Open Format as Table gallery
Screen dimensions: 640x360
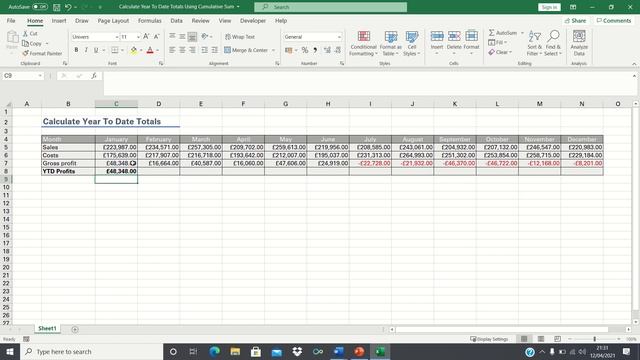pyautogui.click(x=391, y=43)
